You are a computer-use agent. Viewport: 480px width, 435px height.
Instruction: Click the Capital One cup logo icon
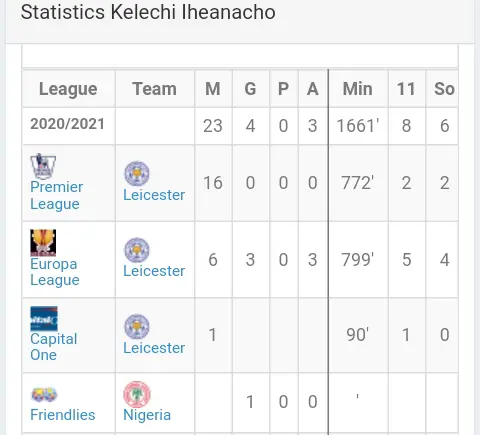44,319
